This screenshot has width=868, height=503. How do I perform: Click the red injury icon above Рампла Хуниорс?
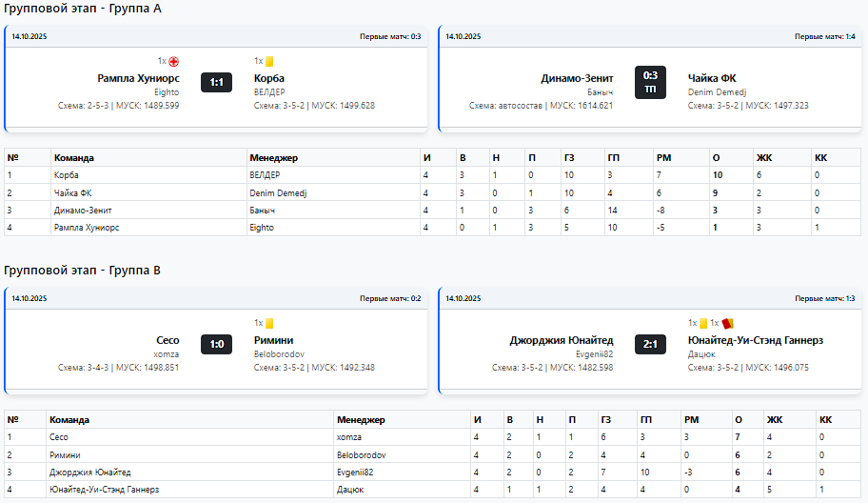point(174,61)
